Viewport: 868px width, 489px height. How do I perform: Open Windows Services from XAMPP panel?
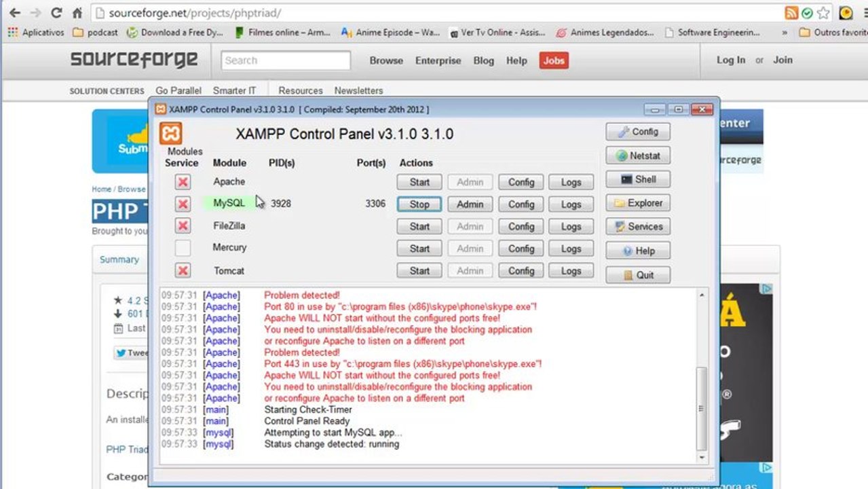pyautogui.click(x=638, y=227)
